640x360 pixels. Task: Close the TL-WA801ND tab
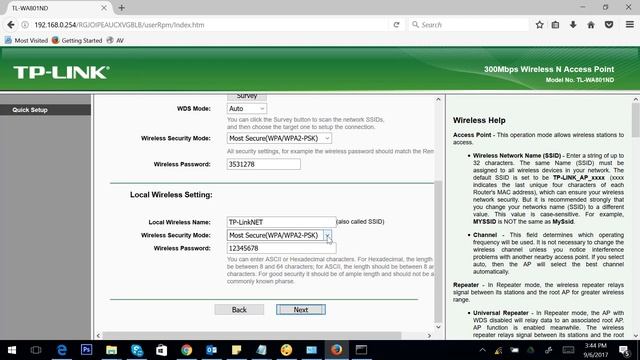(x=104, y=8)
